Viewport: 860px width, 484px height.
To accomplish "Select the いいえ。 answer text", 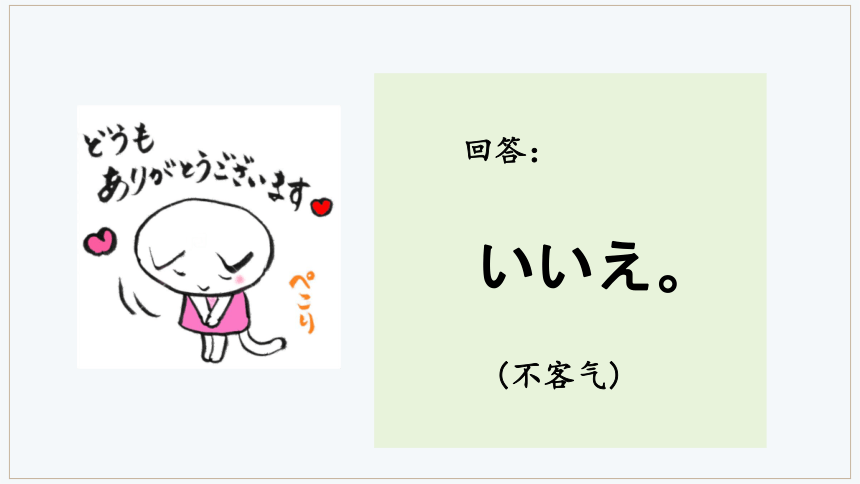I will [x=580, y=266].
